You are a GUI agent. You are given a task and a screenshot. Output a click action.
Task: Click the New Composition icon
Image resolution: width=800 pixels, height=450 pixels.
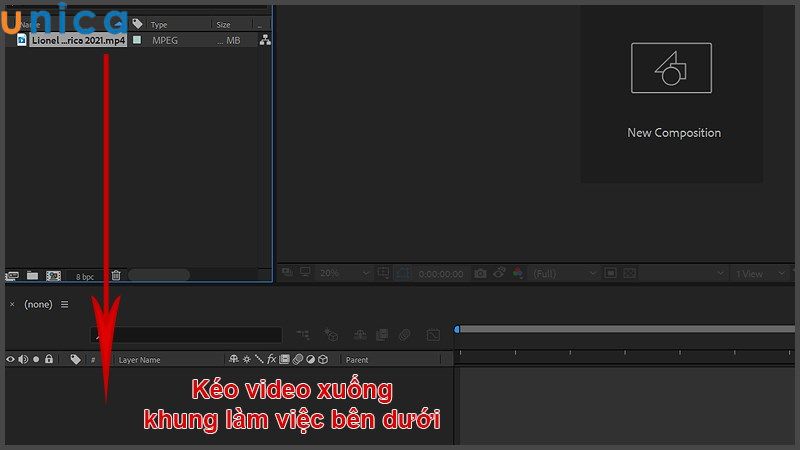671,68
